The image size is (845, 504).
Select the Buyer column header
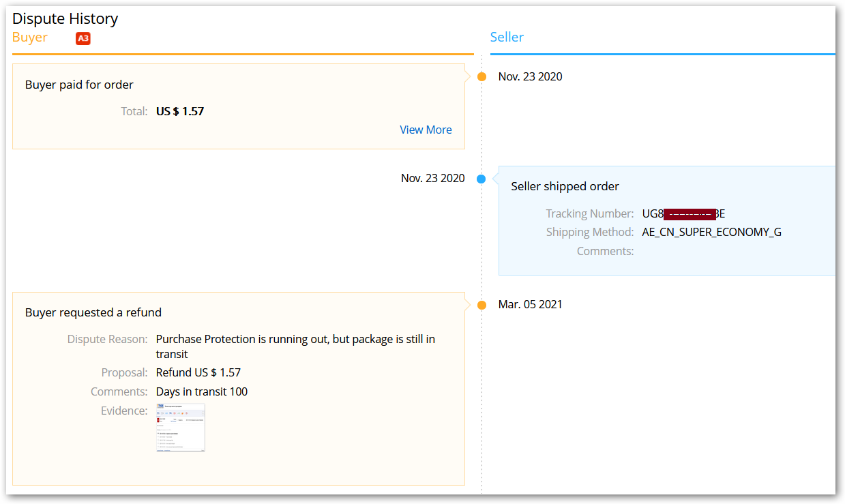click(x=30, y=38)
